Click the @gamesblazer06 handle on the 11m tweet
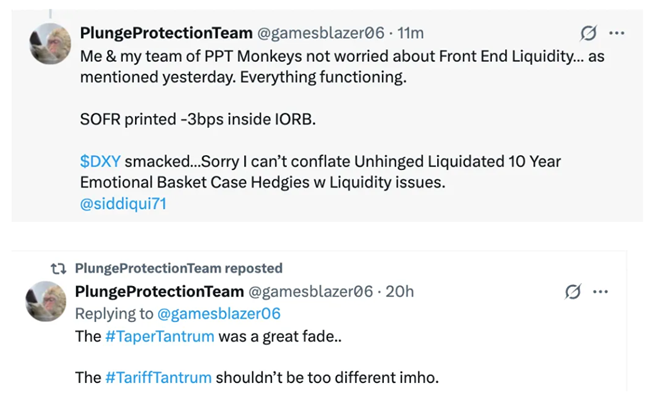650x399 pixels. point(321,33)
